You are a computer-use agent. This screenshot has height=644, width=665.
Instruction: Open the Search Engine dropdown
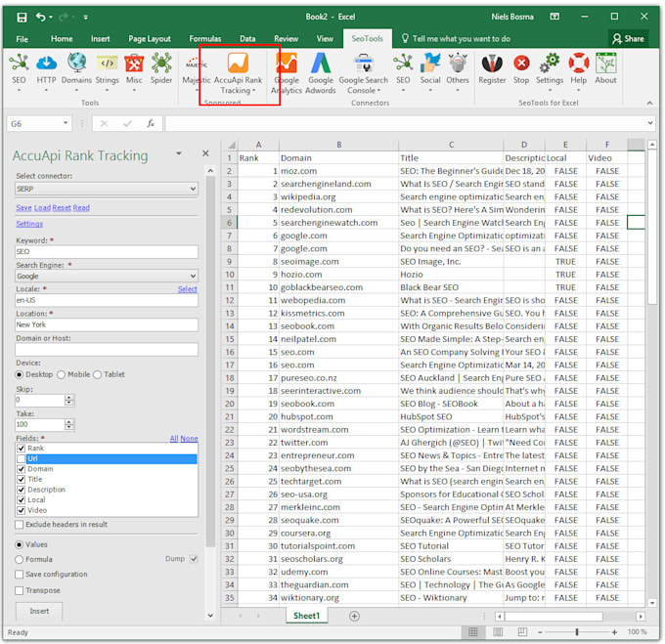point(192,277)
